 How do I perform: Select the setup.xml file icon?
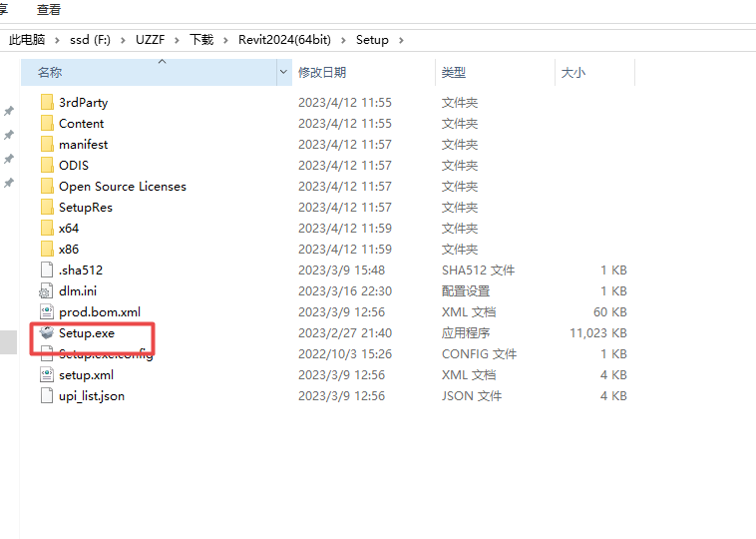point(46,375)
